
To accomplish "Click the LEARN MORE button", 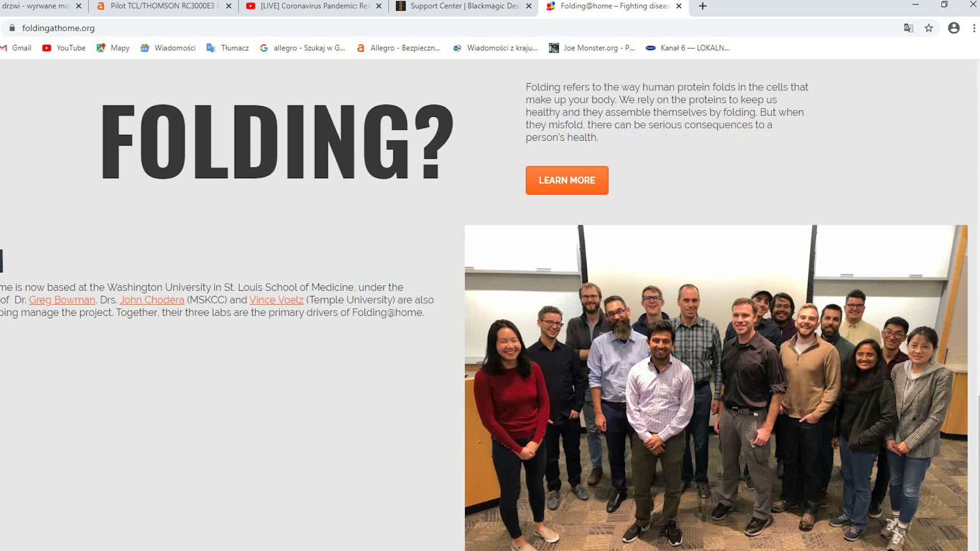I will 567,180.
